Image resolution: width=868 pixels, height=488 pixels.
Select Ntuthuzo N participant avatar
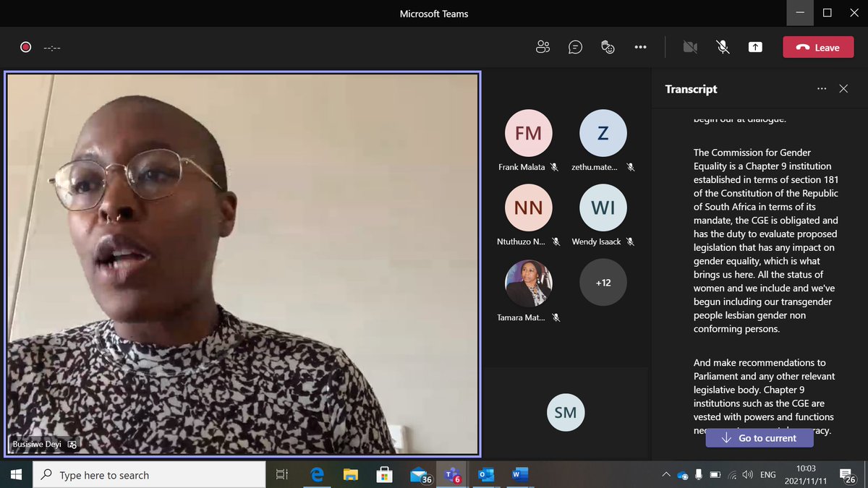pos(528,207)
